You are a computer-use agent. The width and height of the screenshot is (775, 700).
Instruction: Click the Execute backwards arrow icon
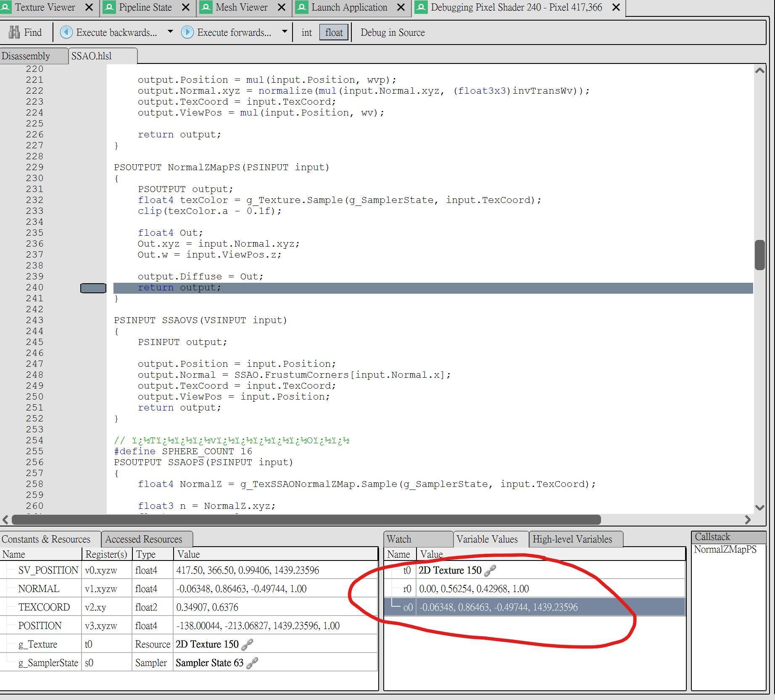coord(66,32)
